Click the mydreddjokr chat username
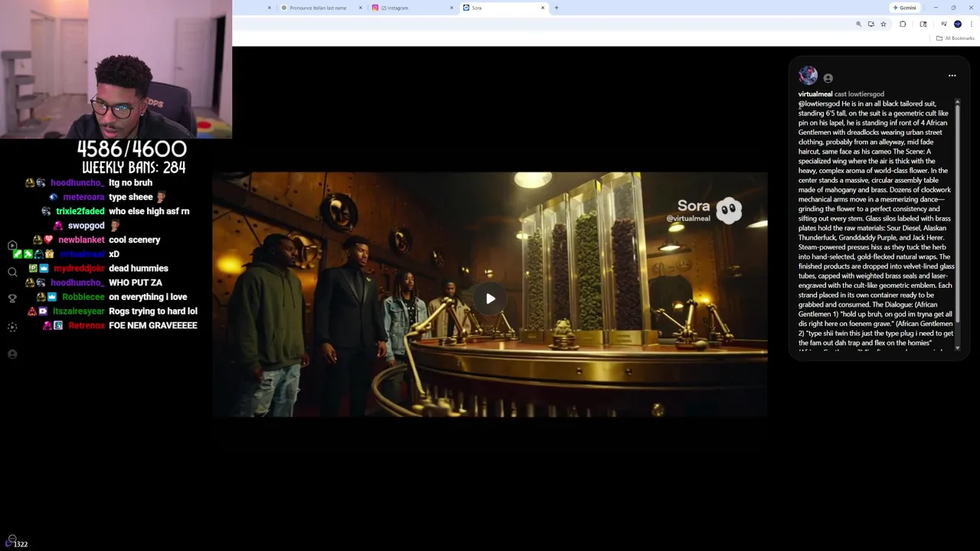The width and height of the screenshot is (980, 551). [79, 269]
